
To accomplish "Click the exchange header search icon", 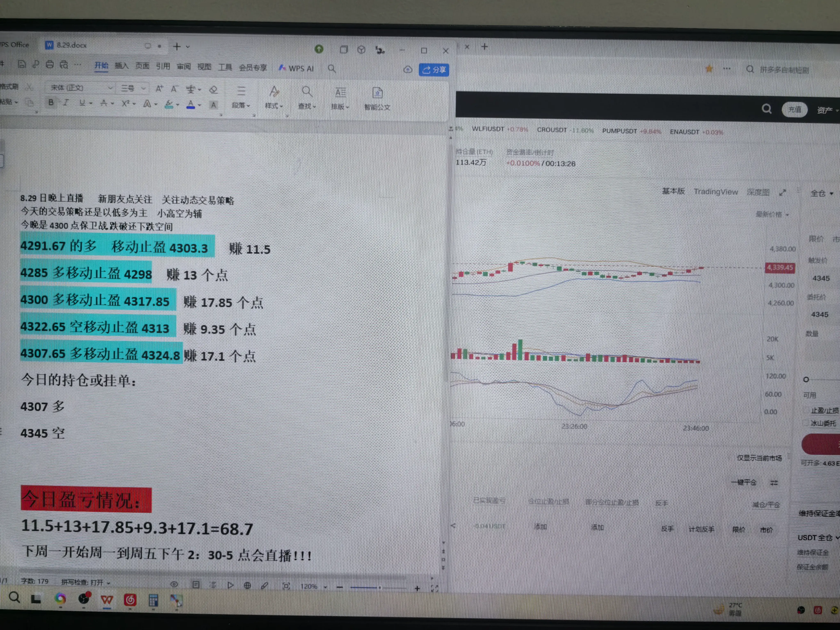I will coord(767,109).
